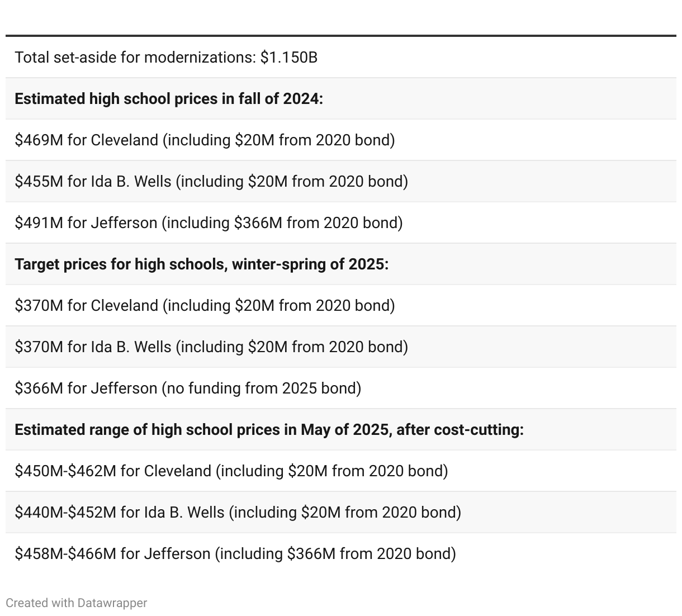
Task: Click the fall of 2024 estimated prices heading
Action: click(x=169, y=99)
